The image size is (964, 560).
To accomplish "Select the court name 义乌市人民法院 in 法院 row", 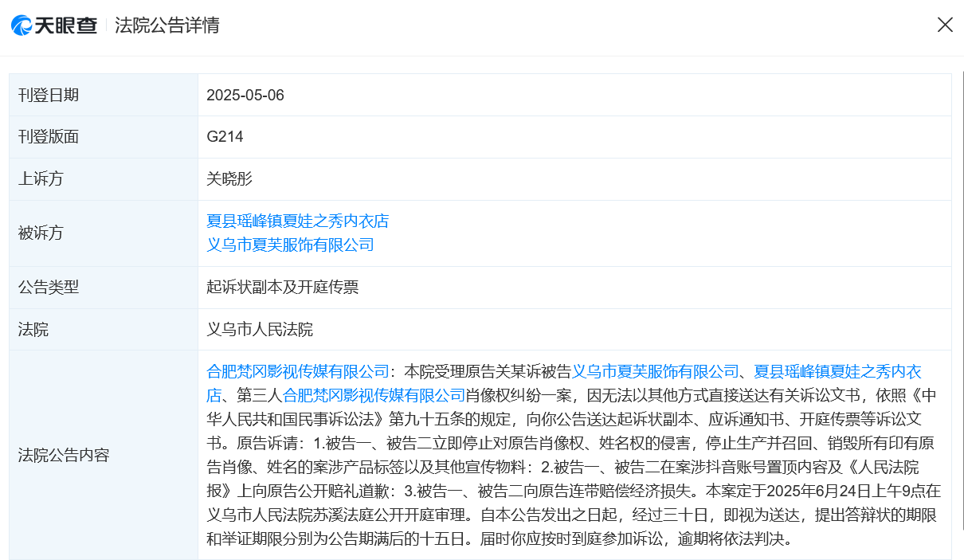I will click(260, 329).
